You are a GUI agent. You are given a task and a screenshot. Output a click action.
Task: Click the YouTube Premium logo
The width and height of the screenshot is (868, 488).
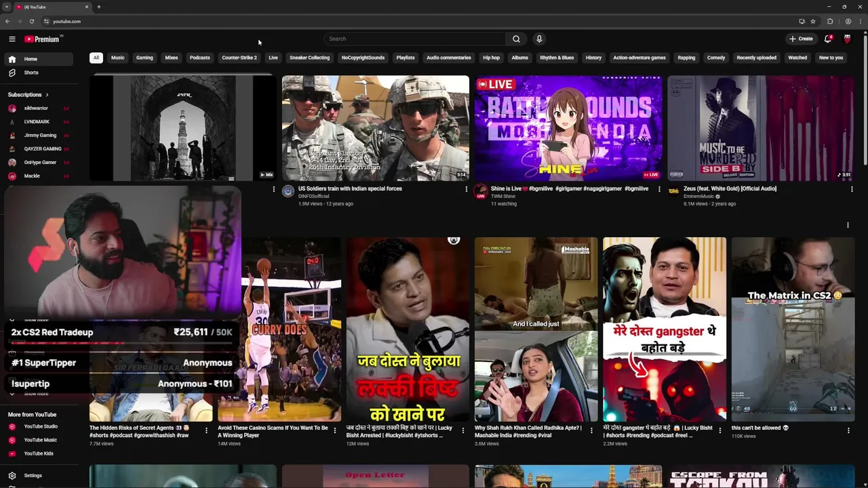(x=42, y=39)
